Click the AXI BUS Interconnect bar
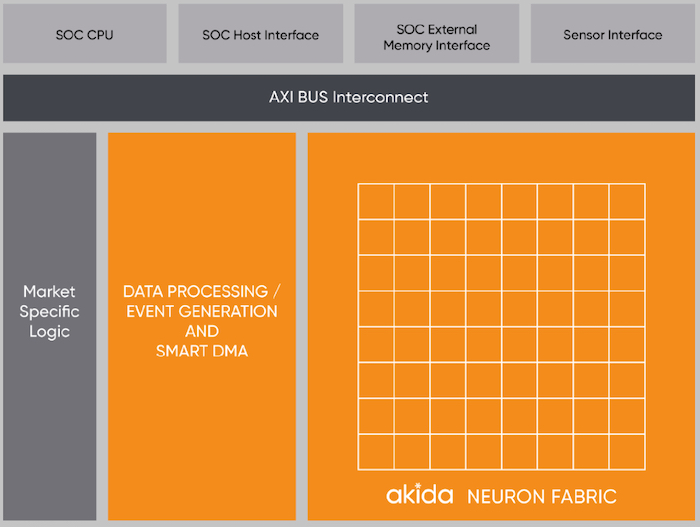This screenshot has width=700, height=527. (349, 98)
